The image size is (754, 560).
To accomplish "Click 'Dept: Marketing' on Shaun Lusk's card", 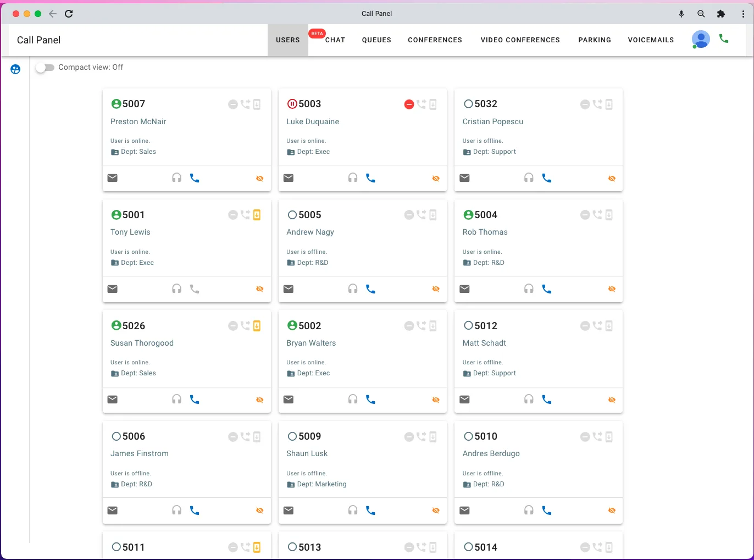I will [x=321, y=484].
